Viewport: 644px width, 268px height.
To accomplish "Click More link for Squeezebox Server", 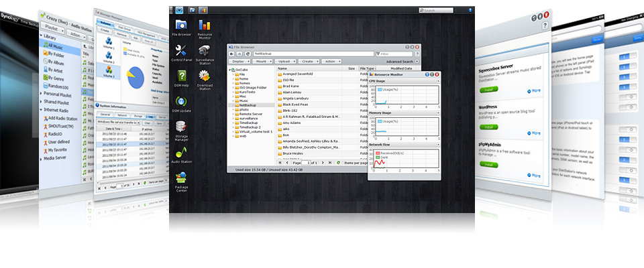I will click(534, 90).
